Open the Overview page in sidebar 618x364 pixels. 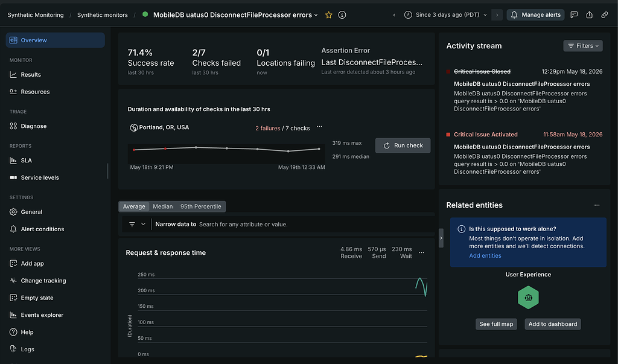coord(55,40)
